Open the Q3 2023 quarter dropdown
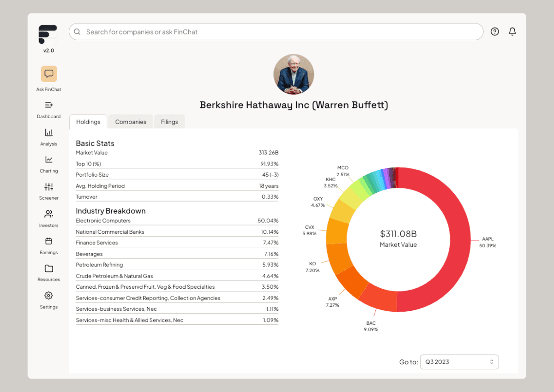The width and height of the screenshot is (554, 392). coord(459,362)
